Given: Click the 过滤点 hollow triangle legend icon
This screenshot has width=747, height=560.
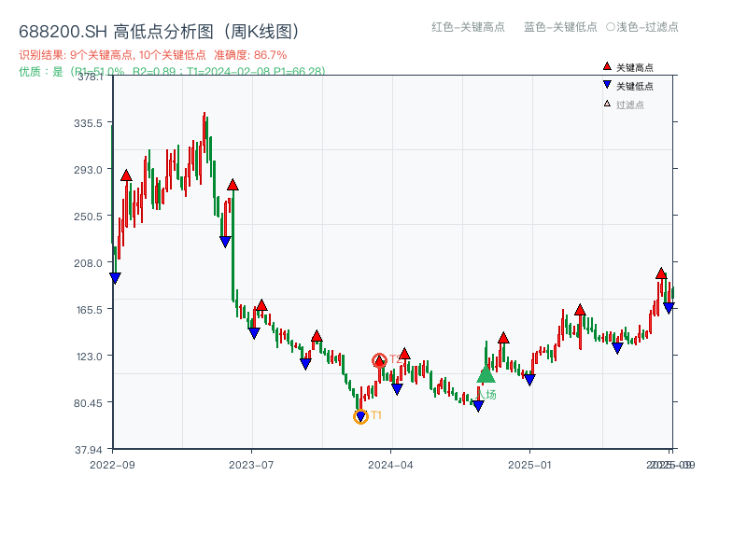Looking at the screenshot, I should pos(605,103).
